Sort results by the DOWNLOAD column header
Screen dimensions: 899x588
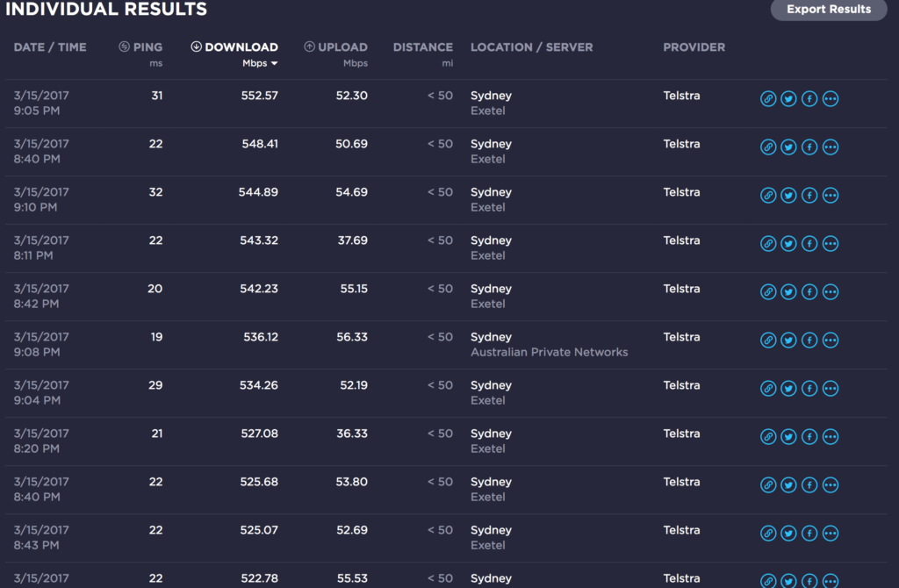pyautogui.click(x=234, y=47)
